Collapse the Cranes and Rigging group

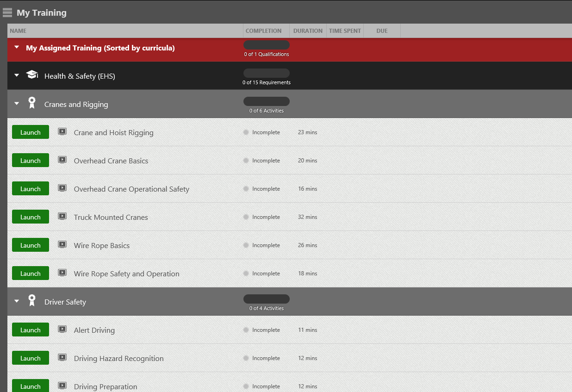[17, 104]
